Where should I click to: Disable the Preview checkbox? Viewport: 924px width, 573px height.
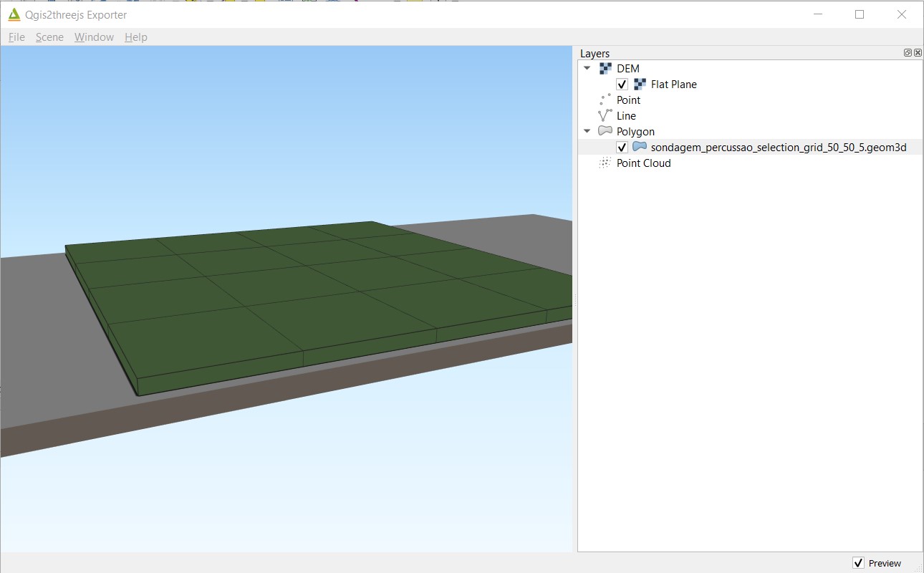click(859, 563)
